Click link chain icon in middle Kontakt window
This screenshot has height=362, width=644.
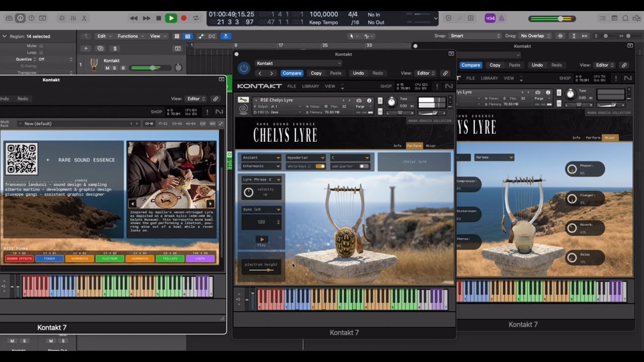[x=445, y=73]
